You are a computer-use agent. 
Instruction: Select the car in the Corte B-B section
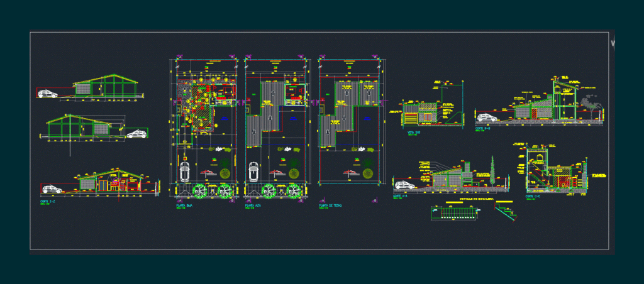(x=487, y=117)
